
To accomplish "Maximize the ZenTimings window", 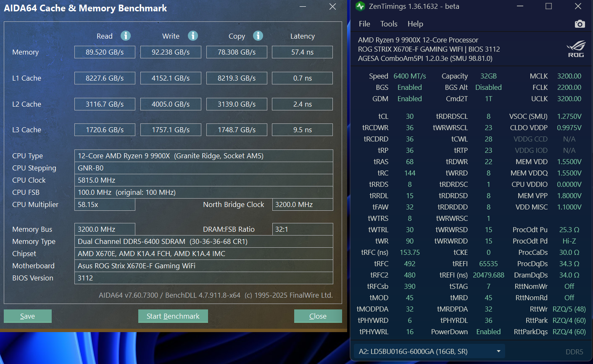I will (548, 6).
